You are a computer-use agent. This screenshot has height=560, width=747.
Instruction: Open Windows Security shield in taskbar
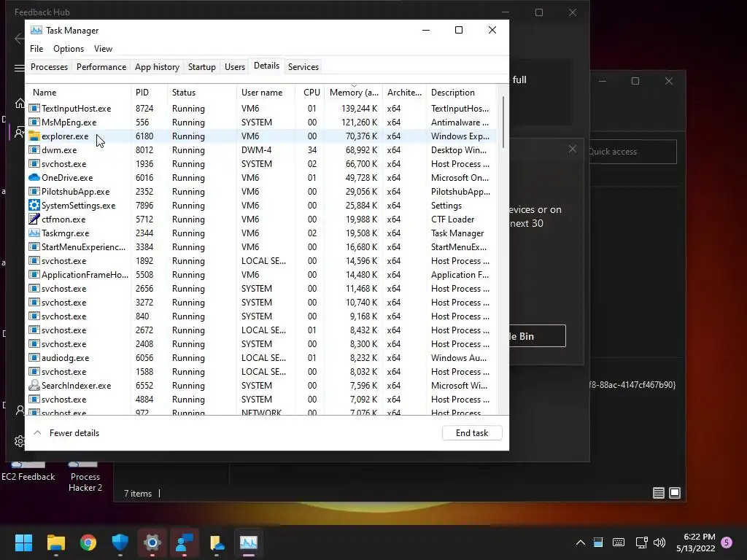[120, 542]
